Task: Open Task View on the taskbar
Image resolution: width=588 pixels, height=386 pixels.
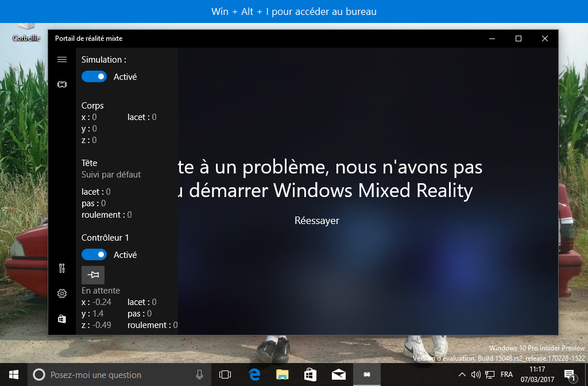Action: (225, 375)
